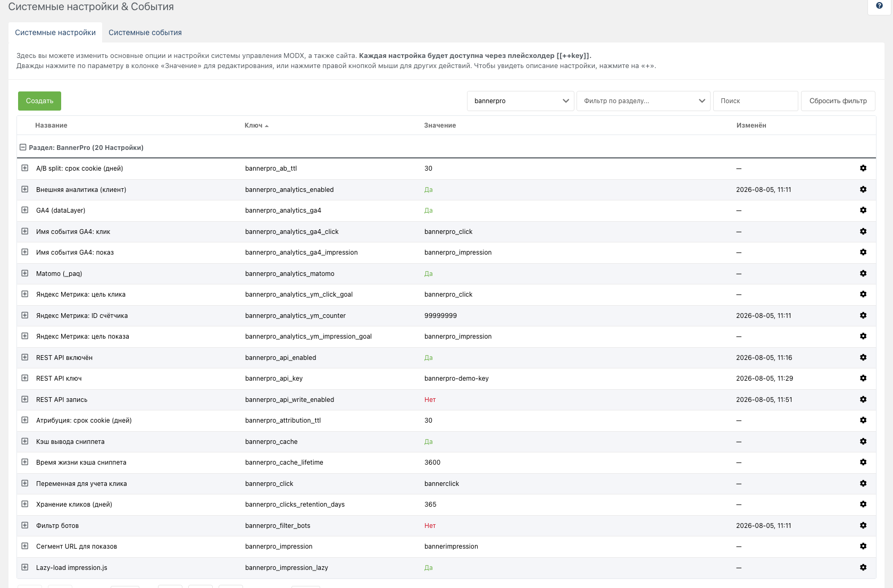Select the key bannerpro_attribution_ttl

[283, 421]
